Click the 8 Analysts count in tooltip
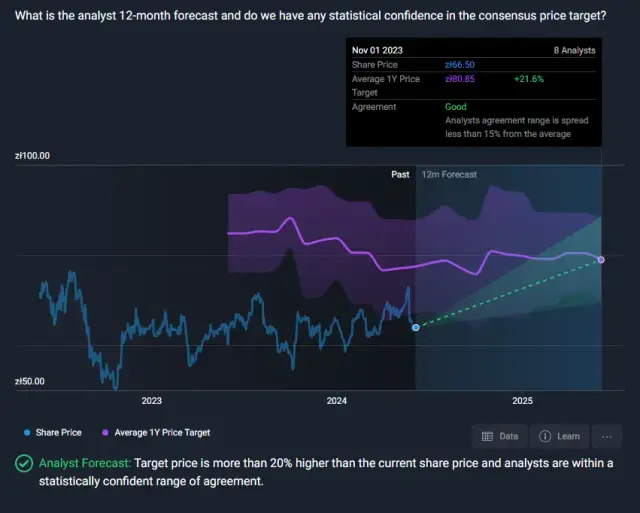The height and width of the screenshot is (513, 640). point(574,50)
